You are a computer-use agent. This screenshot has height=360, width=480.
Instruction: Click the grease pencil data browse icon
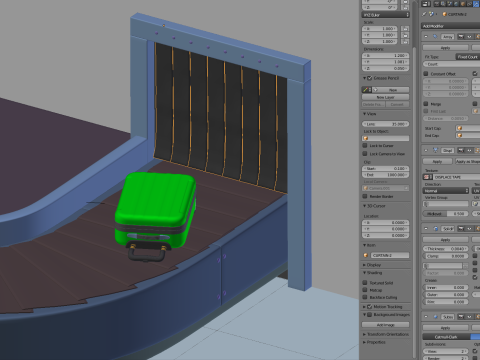[x=367, y=90]
